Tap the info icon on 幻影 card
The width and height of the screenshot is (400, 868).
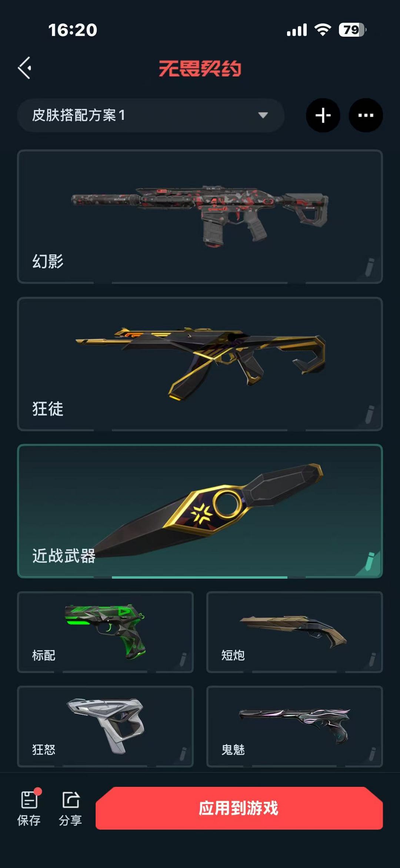(370, 267)
